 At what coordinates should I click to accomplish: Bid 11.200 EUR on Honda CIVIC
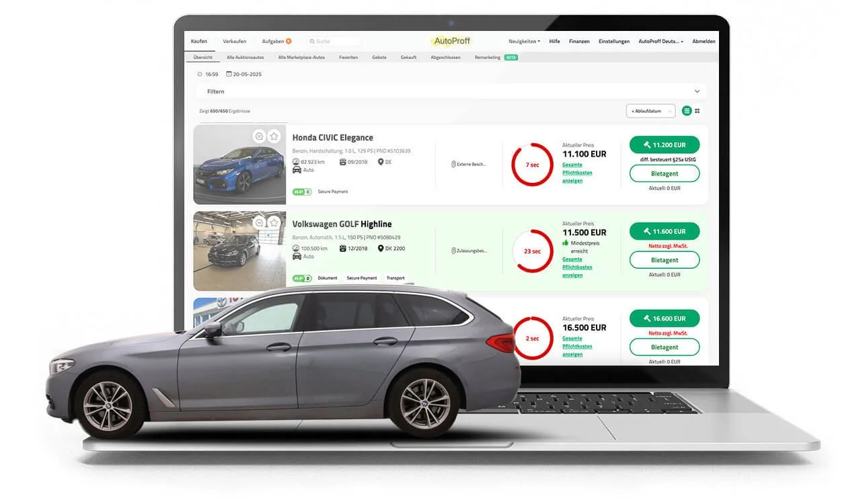pyautogui.click(x=665, y=144)
